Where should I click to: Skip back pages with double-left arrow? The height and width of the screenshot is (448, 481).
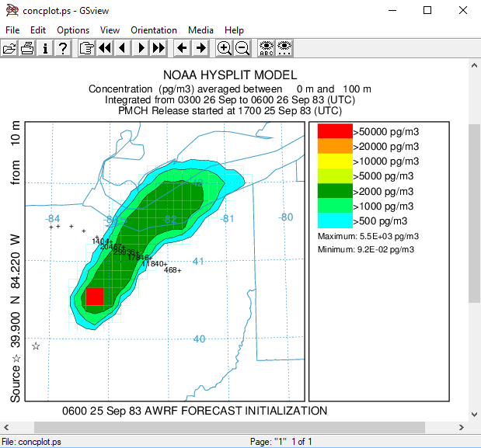pyautogui.click(x=104, y=48)
